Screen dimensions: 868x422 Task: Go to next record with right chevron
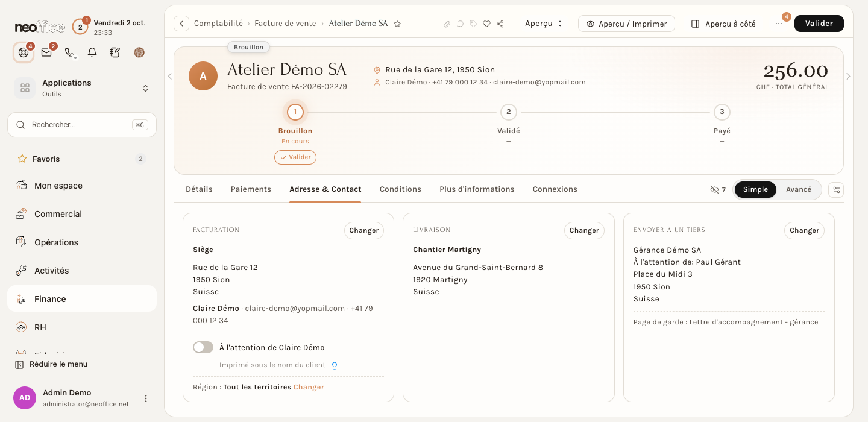click(848, 77)
